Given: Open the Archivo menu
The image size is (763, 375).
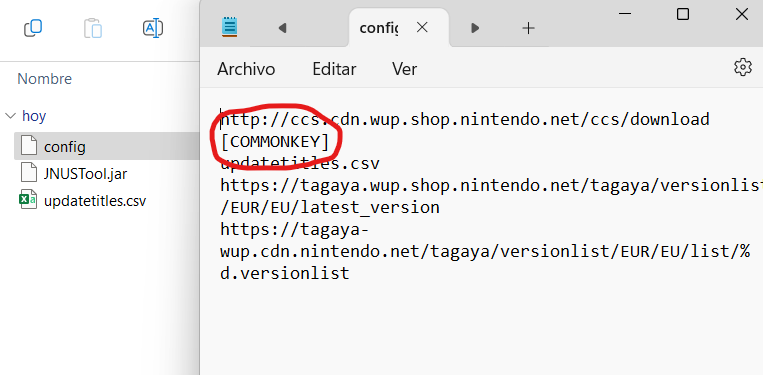Looking at the screenshot, I should (x=246, y=69).
